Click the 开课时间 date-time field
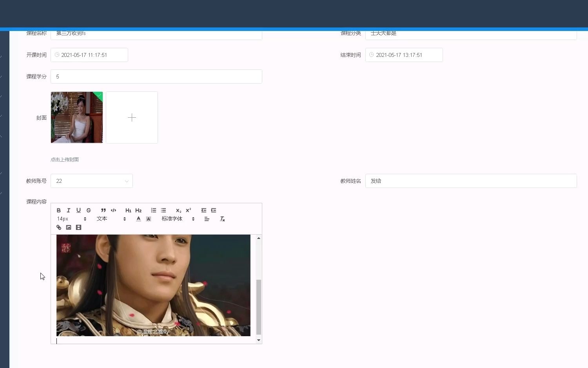 coord(89,55)
